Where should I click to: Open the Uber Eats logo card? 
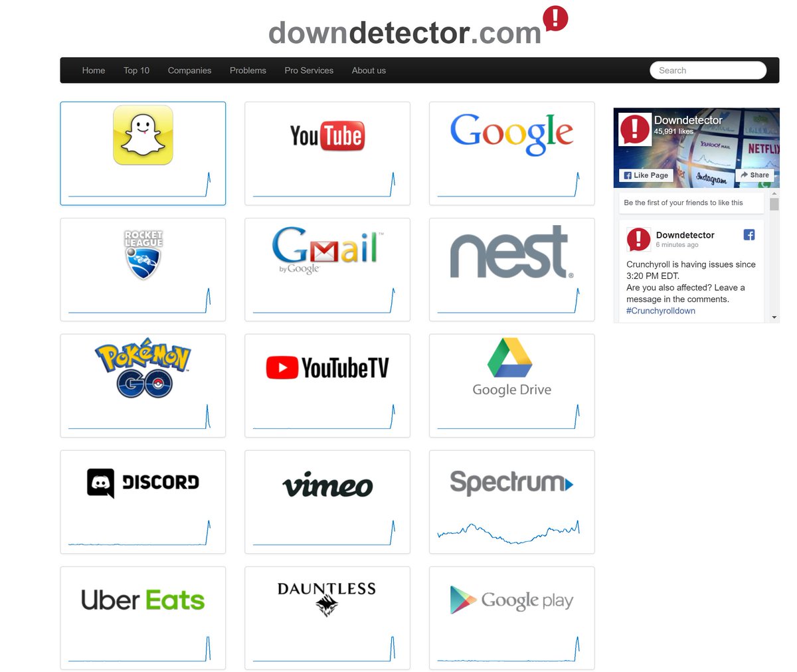(x=143, y=618)
